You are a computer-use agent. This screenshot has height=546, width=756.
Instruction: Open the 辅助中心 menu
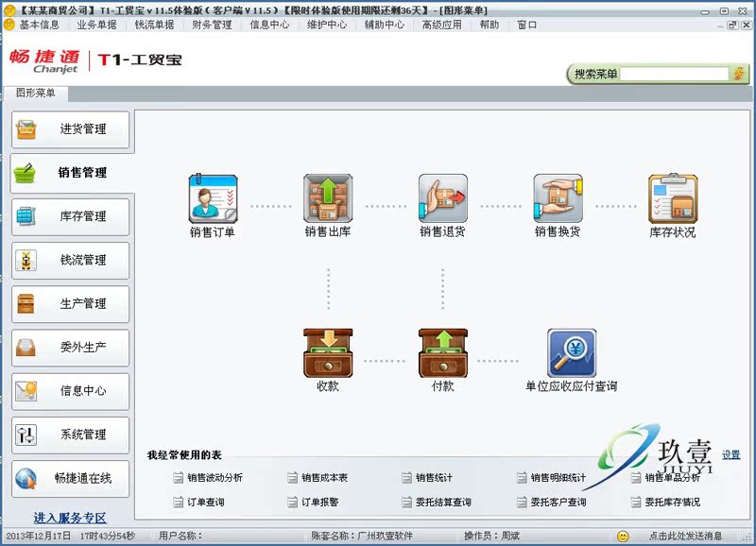click(x=385, y=25)
